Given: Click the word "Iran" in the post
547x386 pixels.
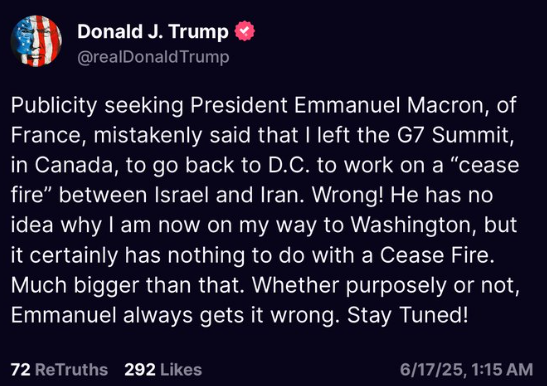Looking at the screenshot, I should coord(280,195).
